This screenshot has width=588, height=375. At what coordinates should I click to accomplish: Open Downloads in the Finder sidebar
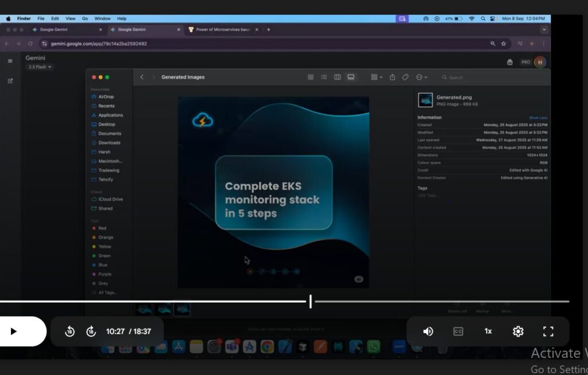[109, 142]
